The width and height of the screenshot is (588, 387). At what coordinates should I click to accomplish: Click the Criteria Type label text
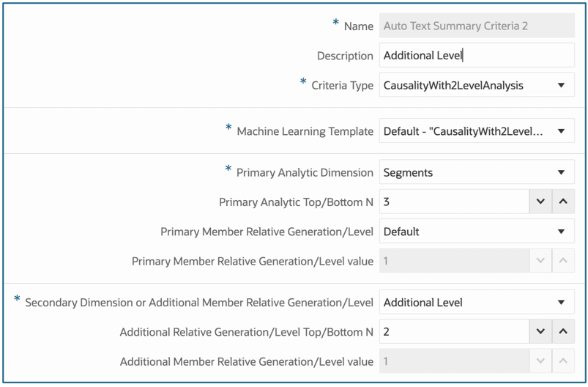coord(342,86)
